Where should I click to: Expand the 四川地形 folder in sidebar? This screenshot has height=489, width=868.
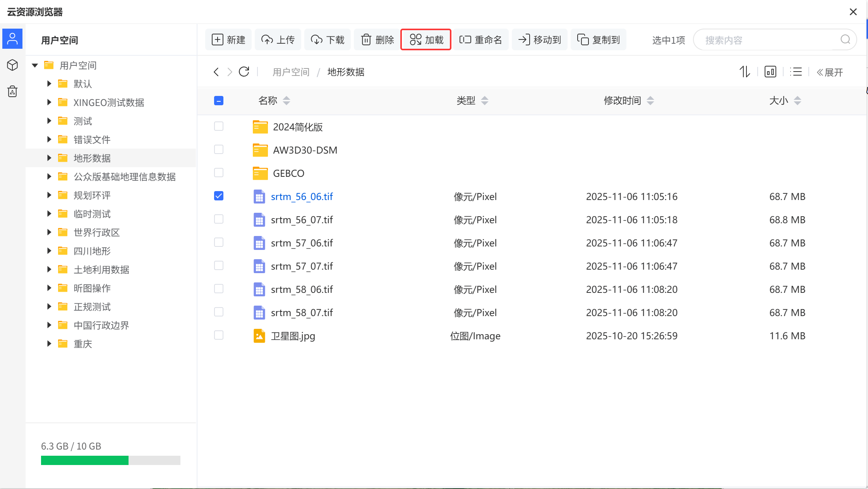click(x=49, y=251)
